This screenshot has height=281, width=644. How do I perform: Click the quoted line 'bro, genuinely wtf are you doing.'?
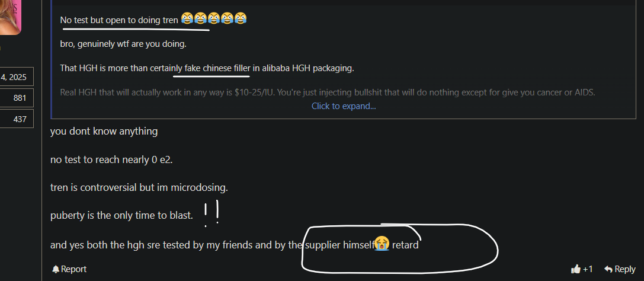(123, 44)
